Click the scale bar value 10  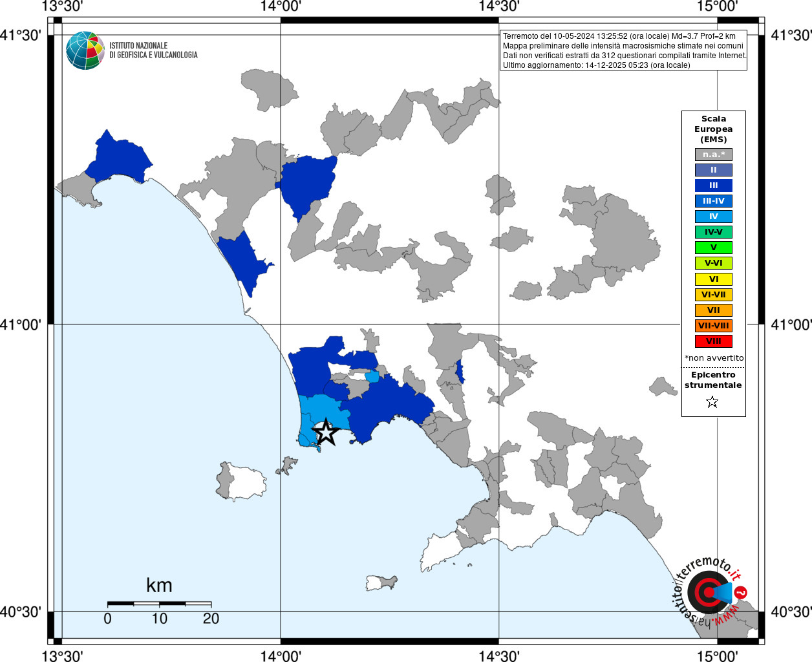[159, 619]
